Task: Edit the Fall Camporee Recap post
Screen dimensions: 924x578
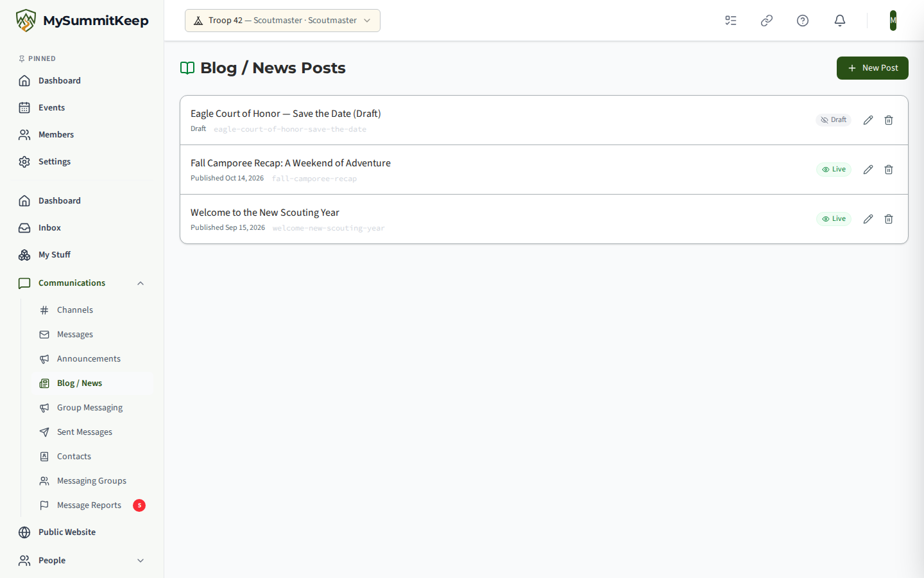Action: pos(868,170)
